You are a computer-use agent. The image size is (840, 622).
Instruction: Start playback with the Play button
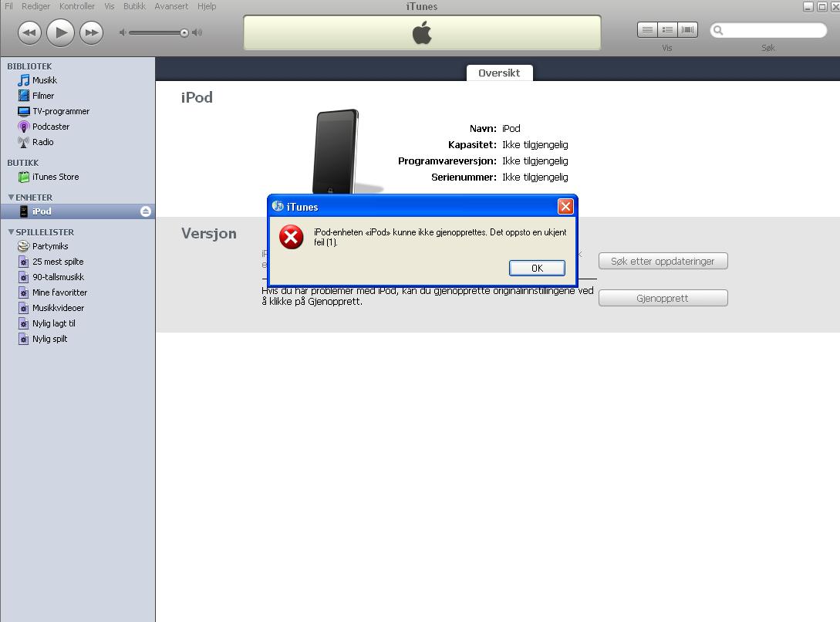60,32
